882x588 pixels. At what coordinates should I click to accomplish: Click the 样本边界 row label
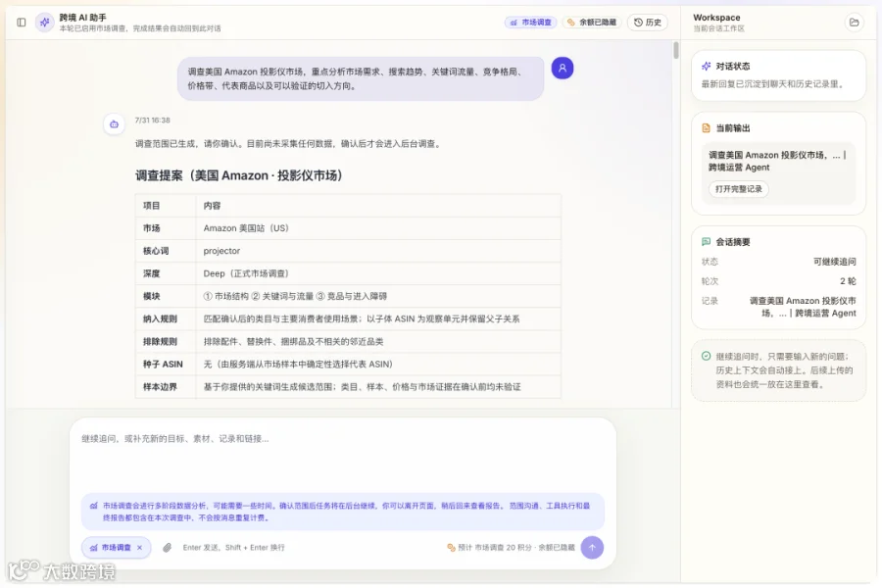160,387
